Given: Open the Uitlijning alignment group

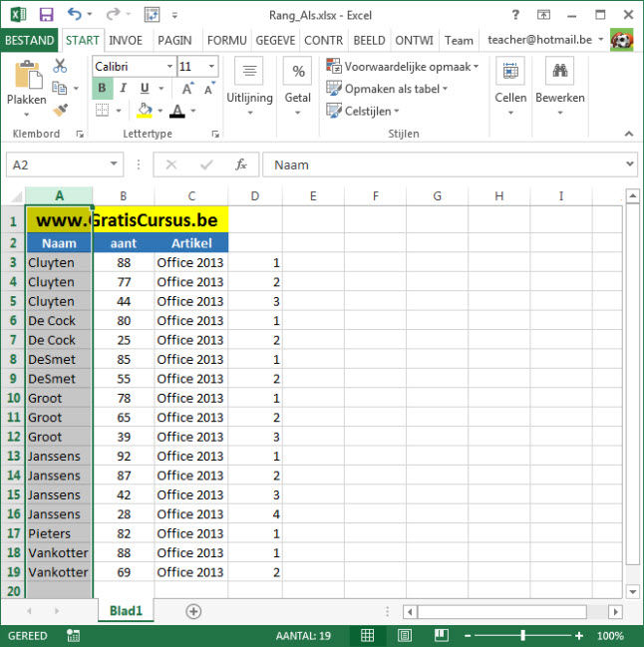Looking at the screenshot, I should (x=249, y=88).
